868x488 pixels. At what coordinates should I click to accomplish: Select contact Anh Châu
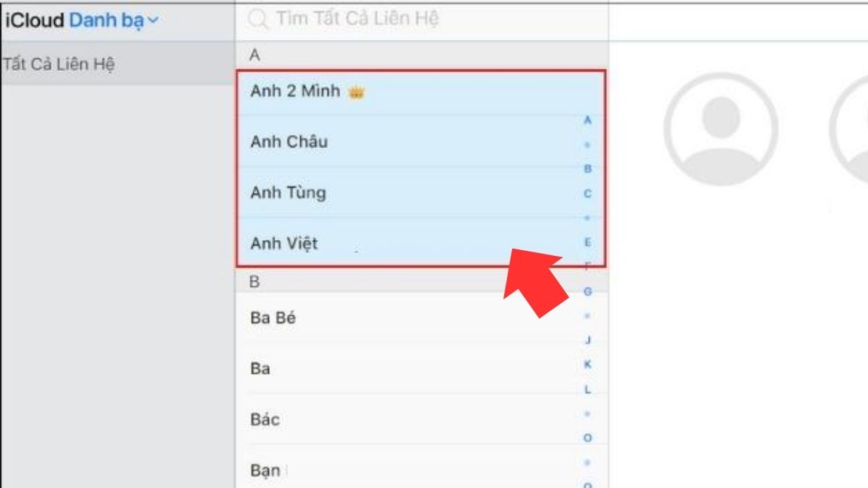tap(421, 142)
